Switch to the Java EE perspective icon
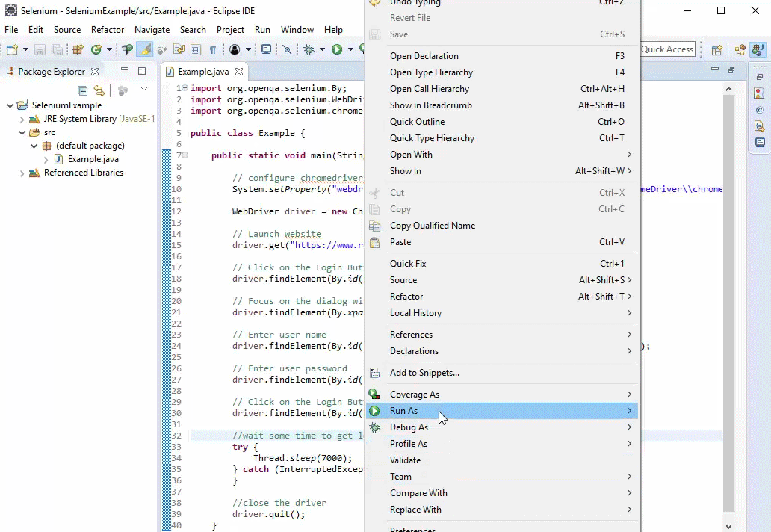This screenshot has height=532, width=771. pyautogui.click(x=740, y=49)
